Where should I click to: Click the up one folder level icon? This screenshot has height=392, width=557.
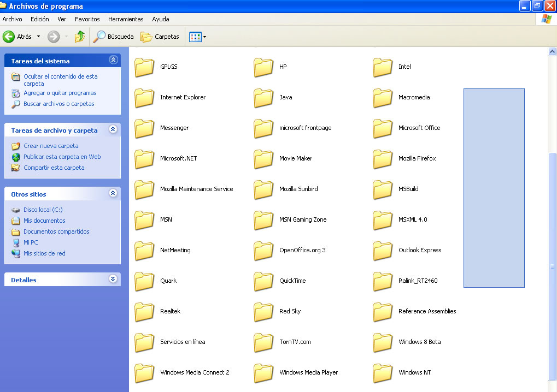pyautogui.click(x=80, y=37)
